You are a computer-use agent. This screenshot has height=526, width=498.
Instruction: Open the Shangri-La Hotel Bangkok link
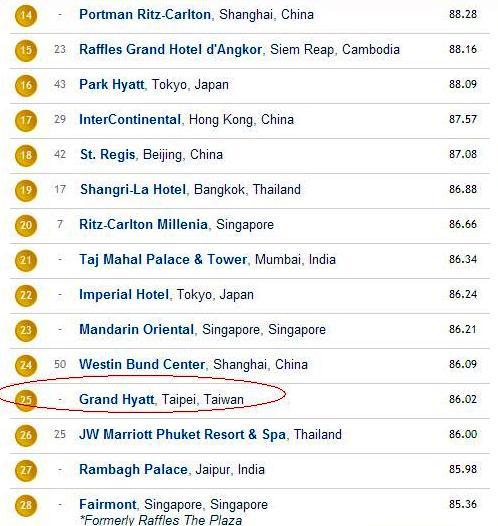point(133,190)
